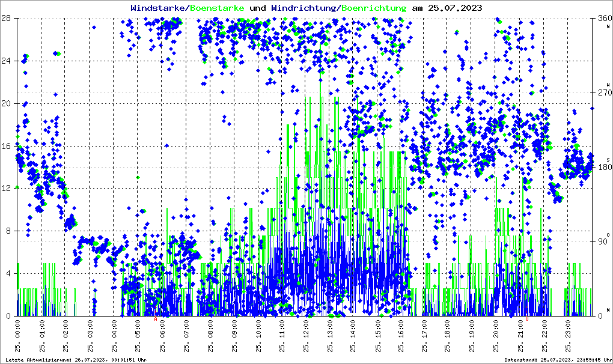The height and width of the screenshot is (364, 613).
Task: Click the 06:00 time axis label
Action: click(x=162, y=330)
